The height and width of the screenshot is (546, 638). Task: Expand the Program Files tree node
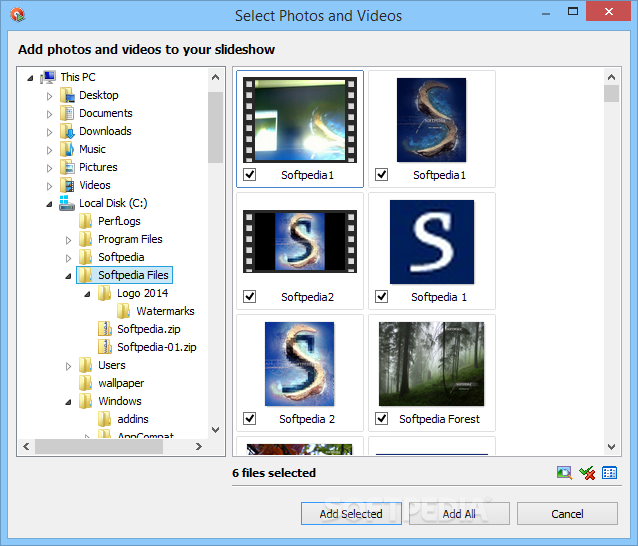click(68, 240)
